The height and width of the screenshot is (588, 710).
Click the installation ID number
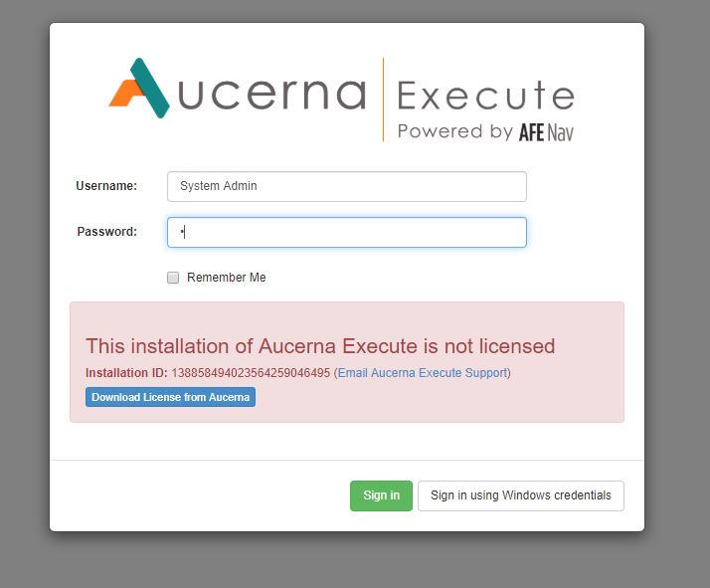tap(251, 373)
